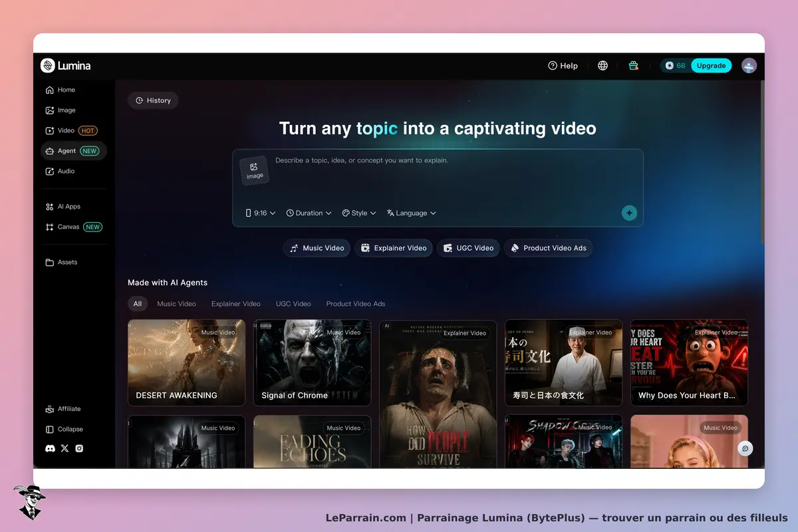Screen dimensions: 798x532
Task: Click the gift rewards icon
Action: [633, 66]
